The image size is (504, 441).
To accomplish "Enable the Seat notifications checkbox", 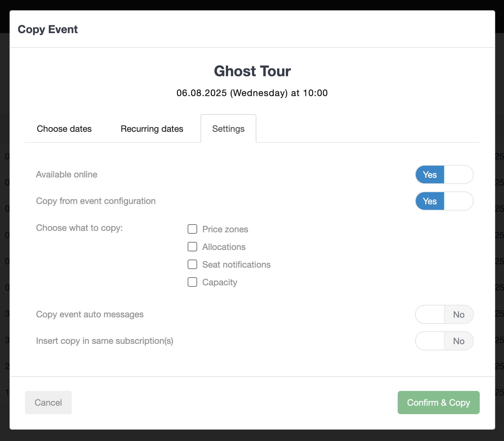I will pyautogui.click(x=192, y=264).
